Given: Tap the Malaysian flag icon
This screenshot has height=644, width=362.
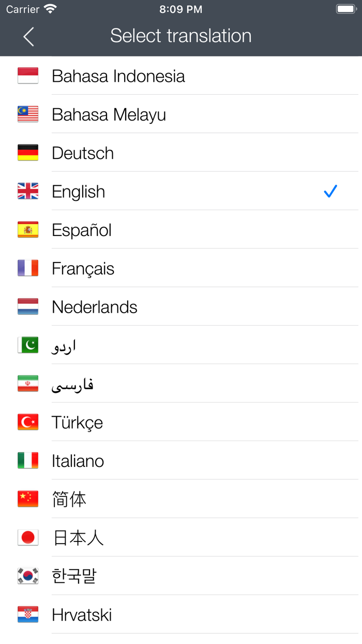Looking at the screenshot, I should [x=28, y=114].
